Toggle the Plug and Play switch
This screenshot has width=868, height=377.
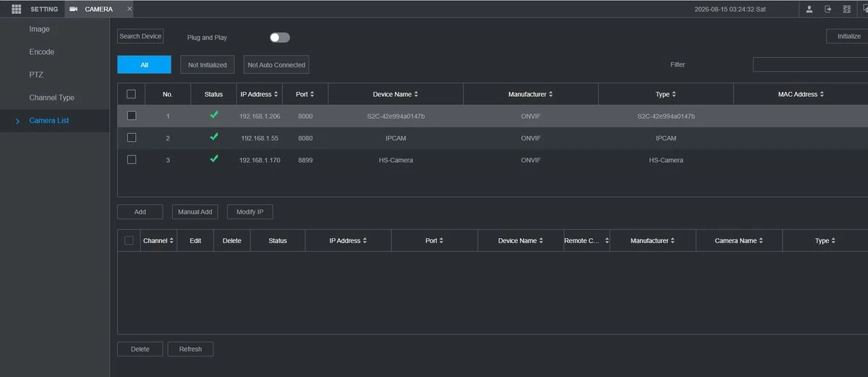point(280,38)
